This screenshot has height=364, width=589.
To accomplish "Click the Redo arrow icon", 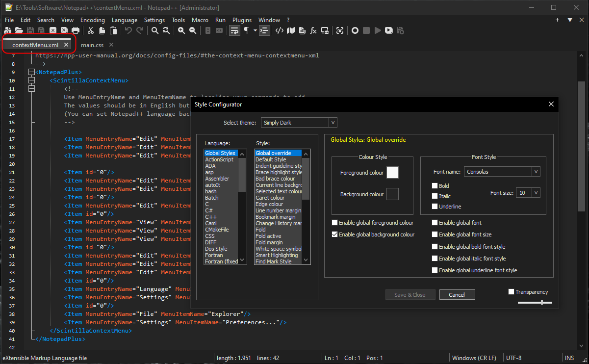I will coord(140,30).
